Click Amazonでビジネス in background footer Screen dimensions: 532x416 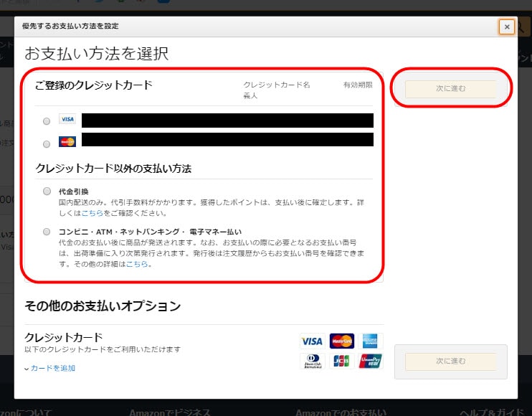[170, 412]
